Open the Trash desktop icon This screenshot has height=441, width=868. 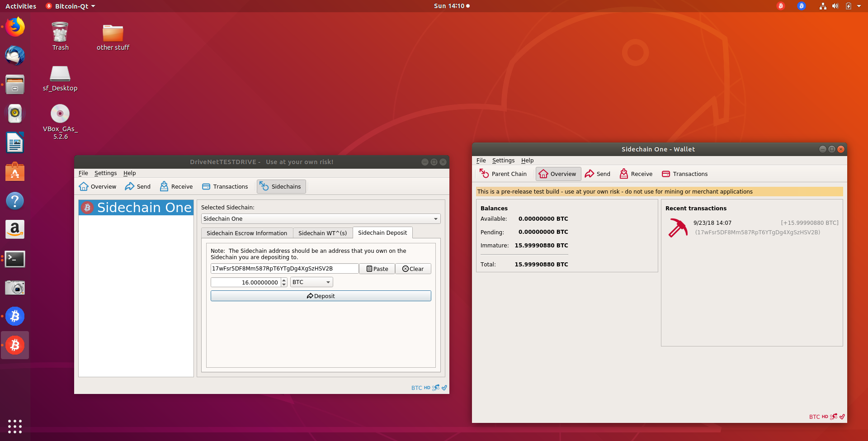click(60, 36)
